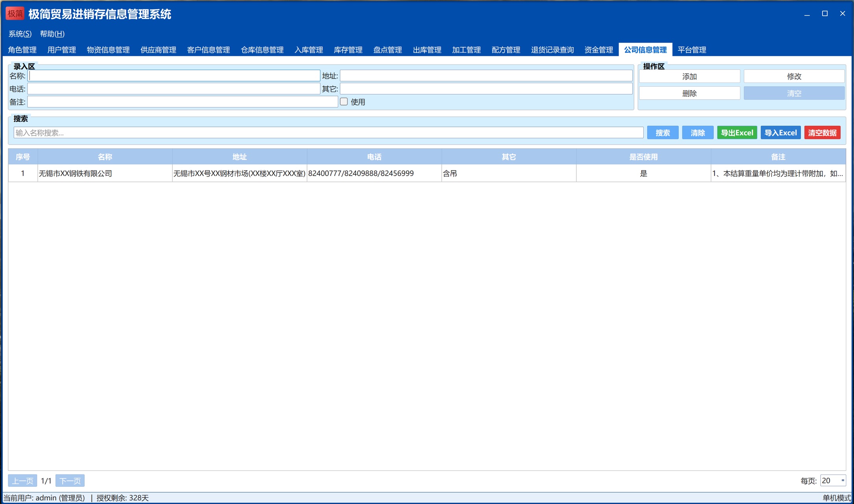Go to previous page with 上一页

[x=22, y=481]
